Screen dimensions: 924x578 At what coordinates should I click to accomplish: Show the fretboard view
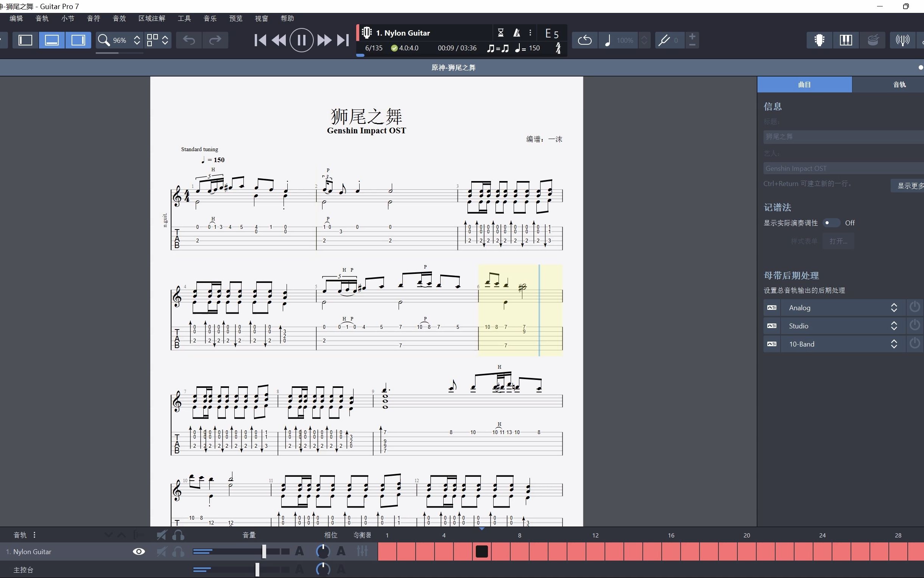(820, 40)
